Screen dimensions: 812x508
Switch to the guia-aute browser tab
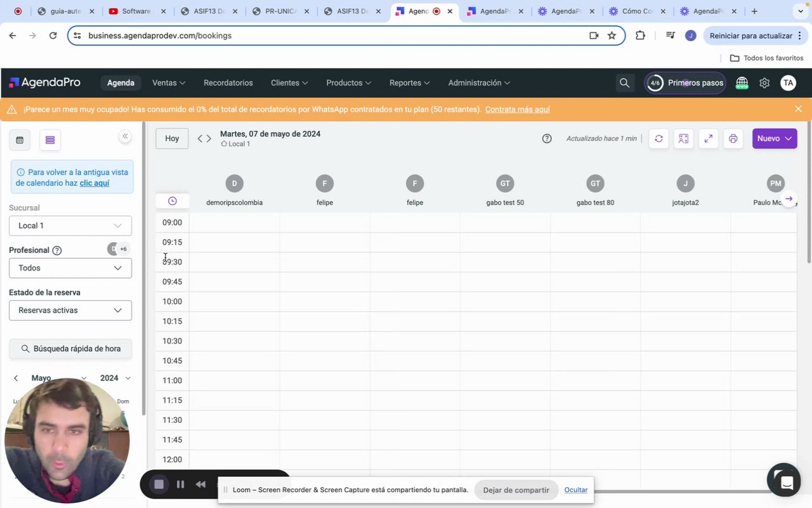[x=66, y=11]
